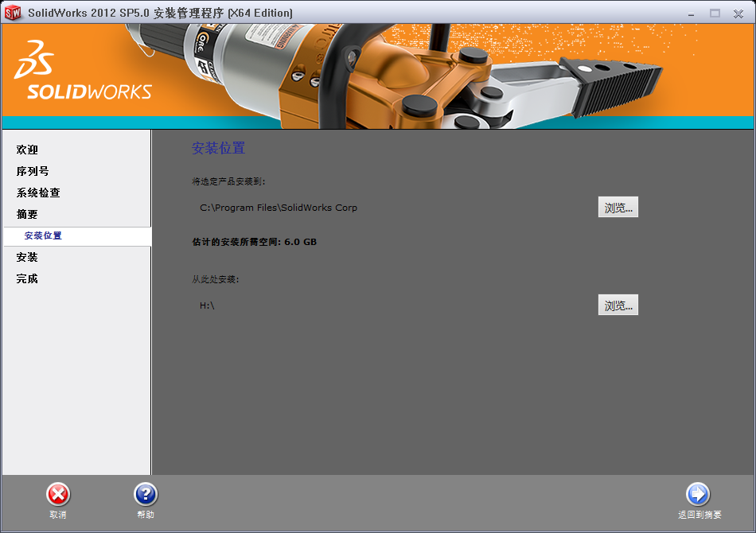Select the Welcome (欢迎) step in sidebar
This screenshot has width=756, height=533.
[27, 150]
